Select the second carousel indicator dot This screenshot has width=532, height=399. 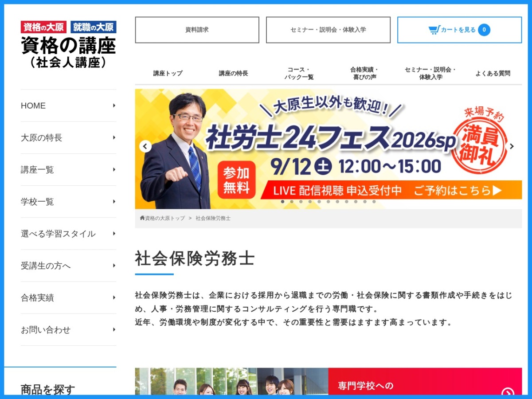tap(292, 201)
